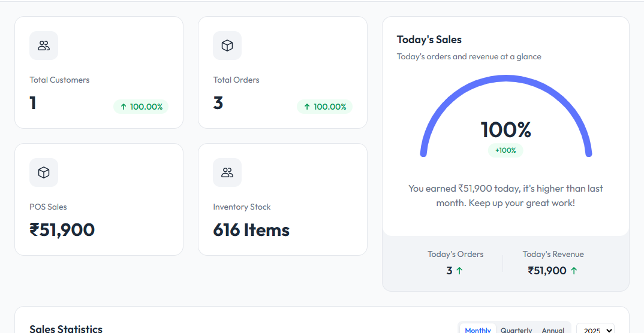Click the 616 Items inventory value
Viewport: 644px width, 333px height.
[251, 230]
